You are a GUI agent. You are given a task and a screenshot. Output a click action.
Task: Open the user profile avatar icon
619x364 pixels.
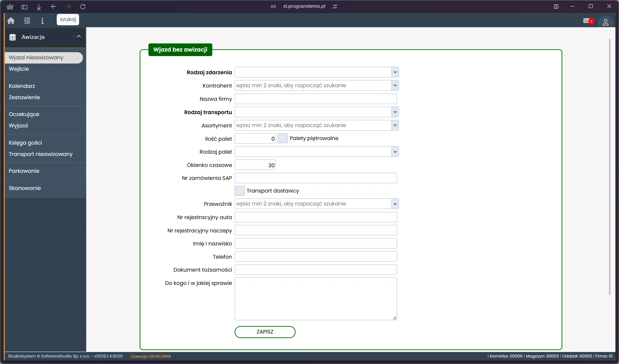tap(605, 22)
